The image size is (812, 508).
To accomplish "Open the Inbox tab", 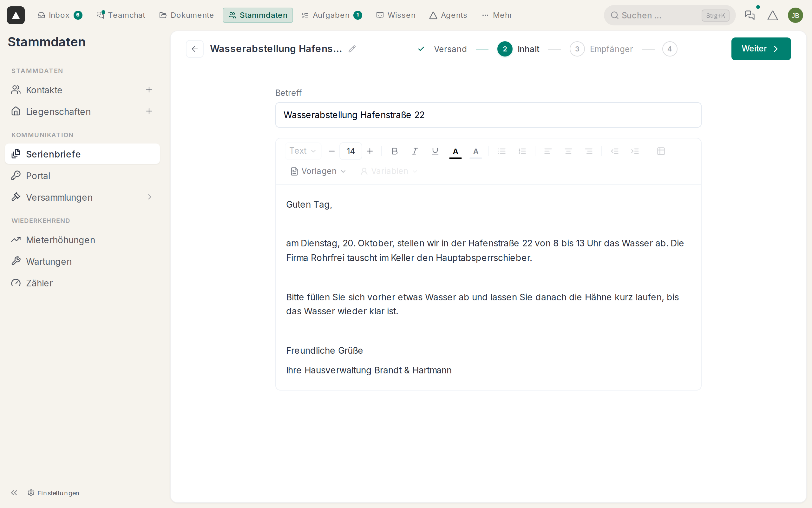I will click(60, 15).
